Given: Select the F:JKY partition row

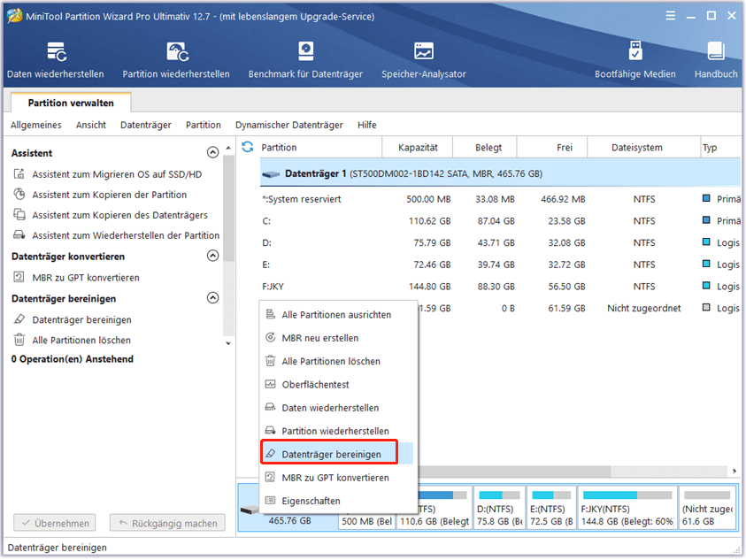Looking at the screenshot, I should pyautogui.click(x=501, y=287).
